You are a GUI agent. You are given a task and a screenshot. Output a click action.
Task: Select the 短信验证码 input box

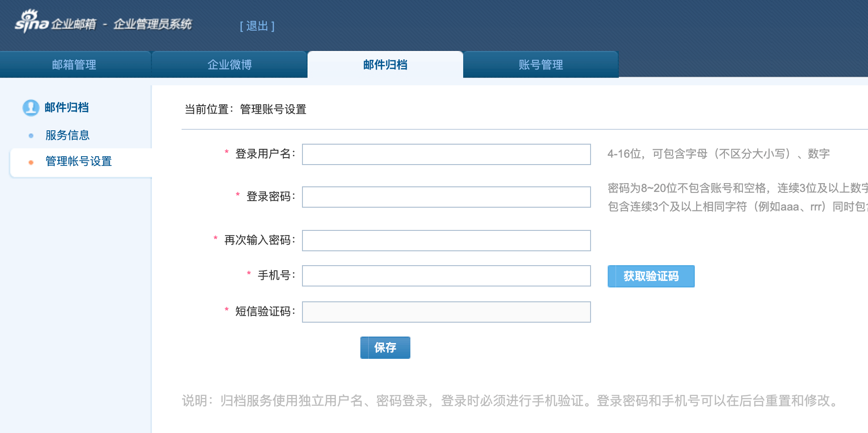click(446, 312)
